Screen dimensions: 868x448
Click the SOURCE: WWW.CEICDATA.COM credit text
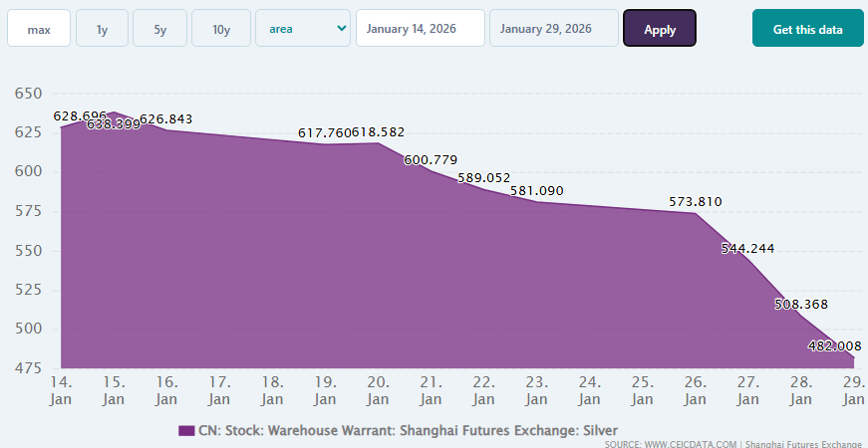click(670, 444)
